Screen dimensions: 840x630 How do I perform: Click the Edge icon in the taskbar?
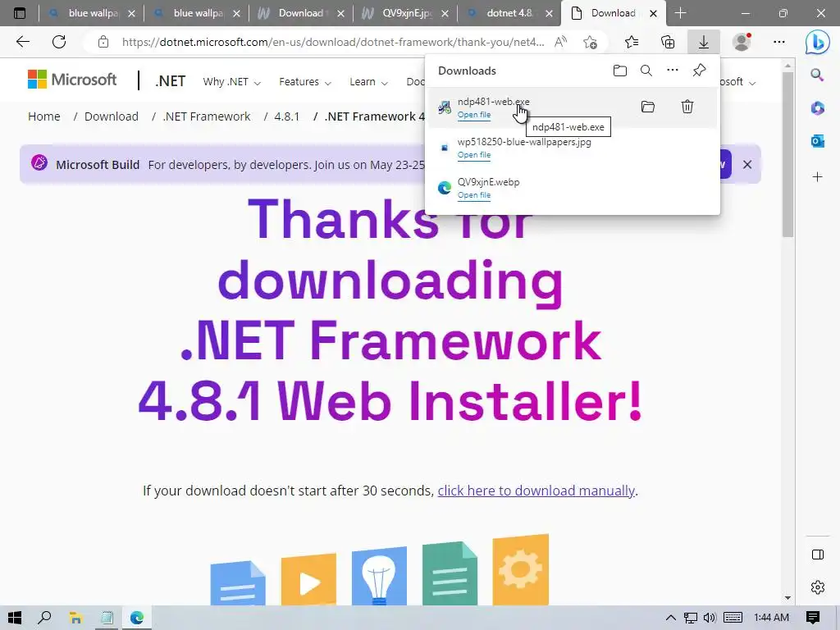point(137,618)
